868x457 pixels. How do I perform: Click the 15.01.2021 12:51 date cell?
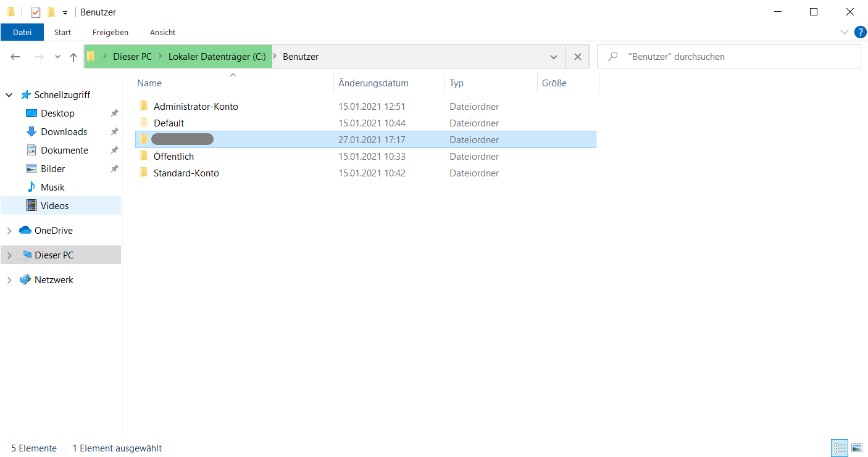pyautogui.click(x=372, y=107)
